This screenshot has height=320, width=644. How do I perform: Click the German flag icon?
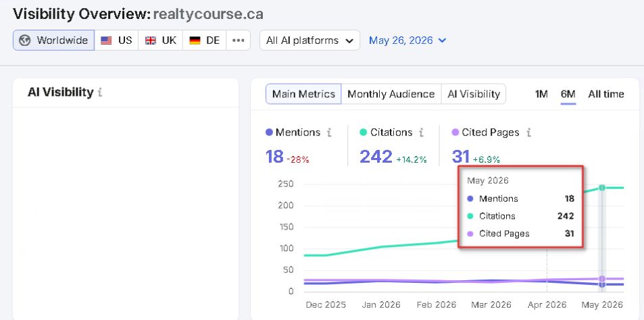[x=195, y=41]
